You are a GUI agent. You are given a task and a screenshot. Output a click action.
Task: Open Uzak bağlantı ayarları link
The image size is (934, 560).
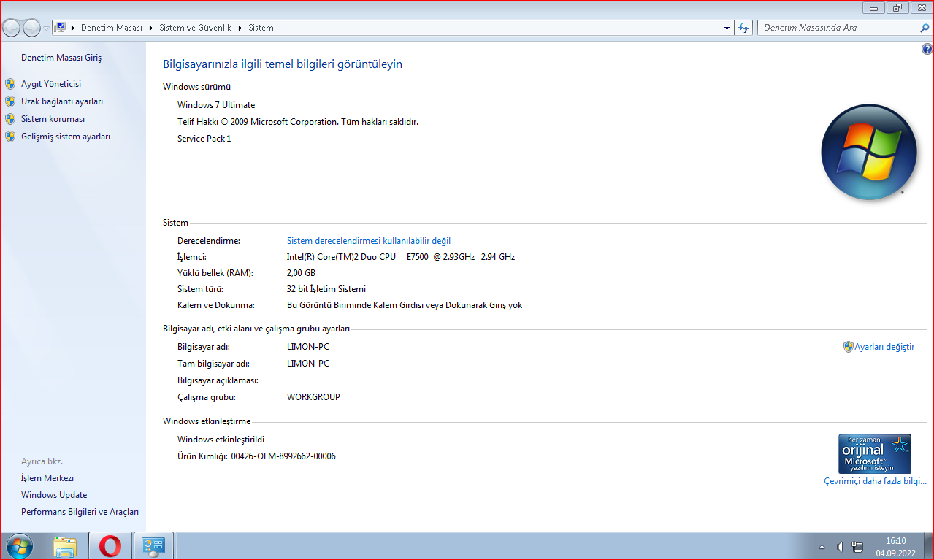point(62,101)
